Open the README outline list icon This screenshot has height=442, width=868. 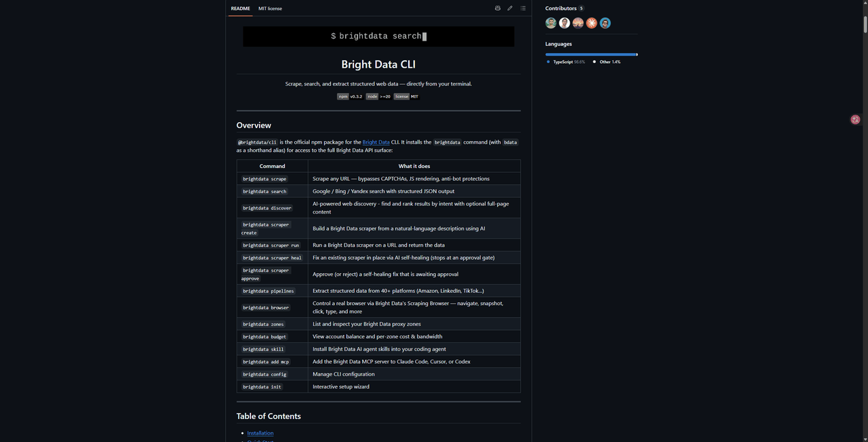pos(523,8)
